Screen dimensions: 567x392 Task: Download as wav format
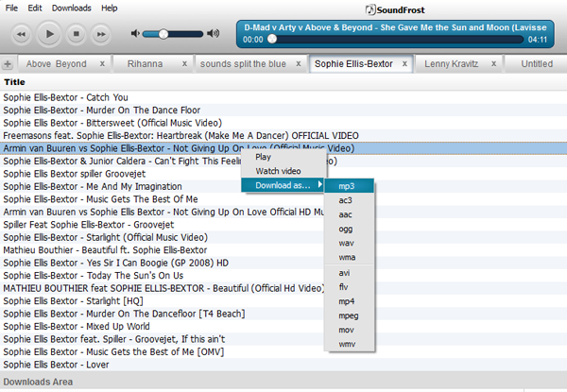[x=350, y=243]
